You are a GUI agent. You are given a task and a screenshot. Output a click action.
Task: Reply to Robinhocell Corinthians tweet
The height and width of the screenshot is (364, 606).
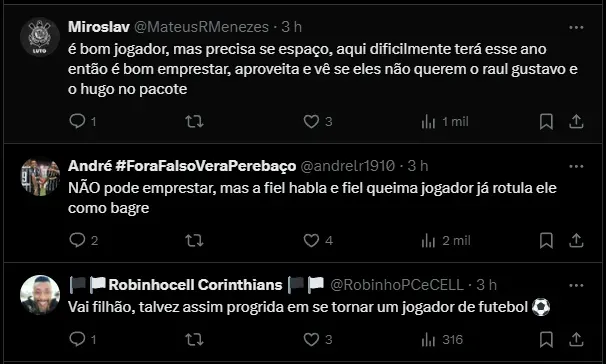click(x=77, y=339)
